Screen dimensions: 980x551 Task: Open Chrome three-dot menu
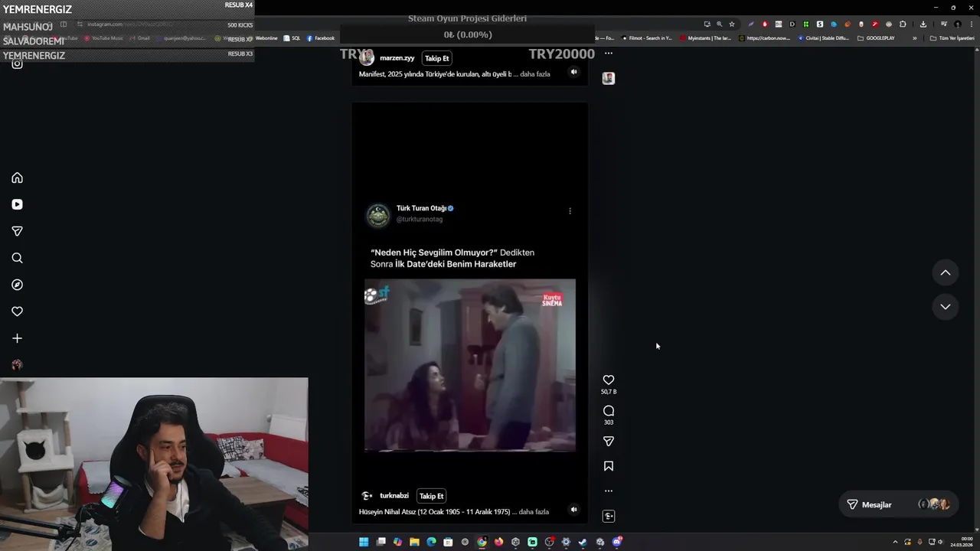972,24
